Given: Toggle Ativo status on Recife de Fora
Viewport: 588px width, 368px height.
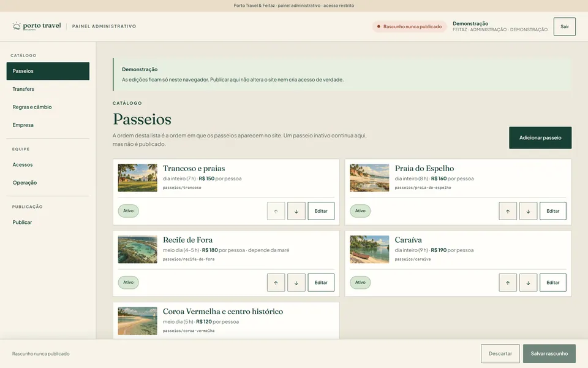Looking at the screenshot, I should tap(128, 282).
